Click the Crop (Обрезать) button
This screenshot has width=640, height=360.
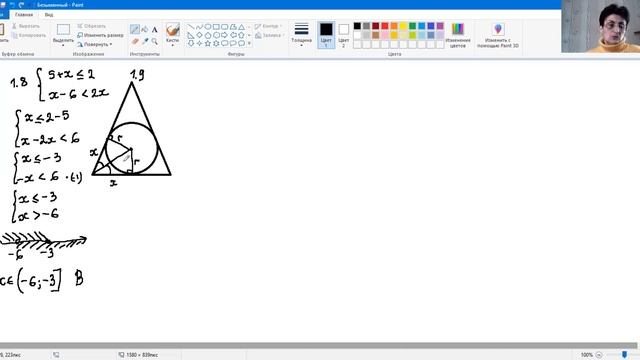pyautogui.click(x=92, y=26)
